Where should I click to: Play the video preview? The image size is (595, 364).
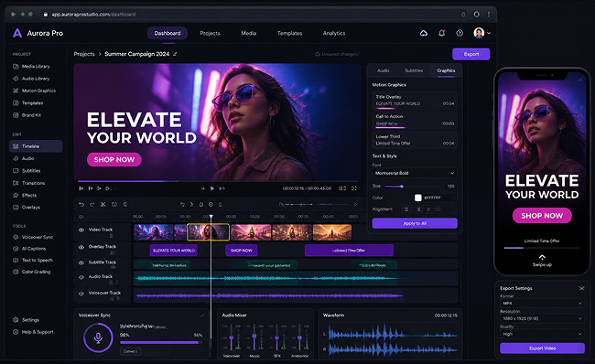point(212,188)
